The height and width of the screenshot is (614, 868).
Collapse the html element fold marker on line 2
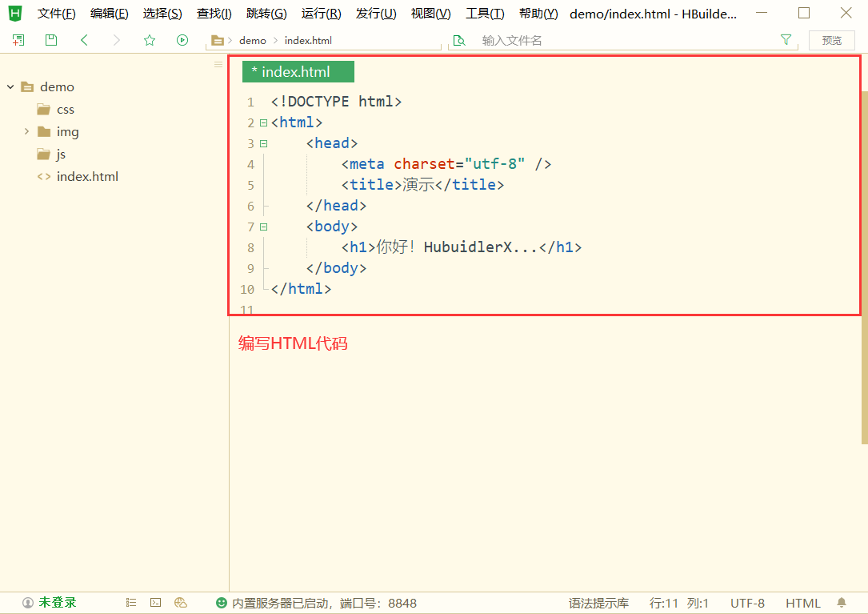pyautogui.click(x=264, y=122)
